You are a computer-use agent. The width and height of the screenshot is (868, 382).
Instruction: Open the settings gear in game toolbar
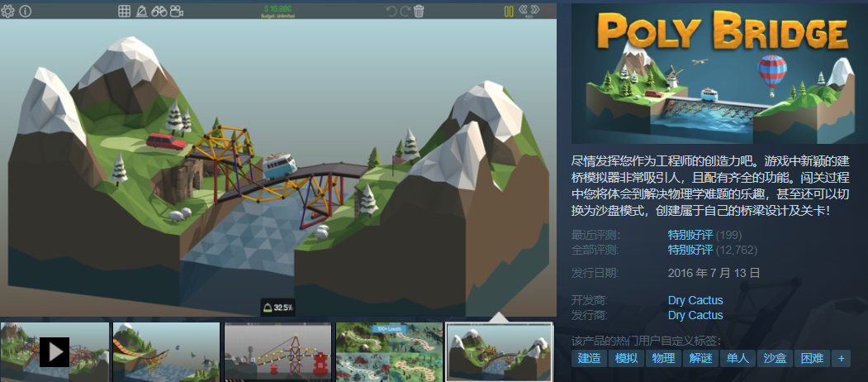[7, 11]
